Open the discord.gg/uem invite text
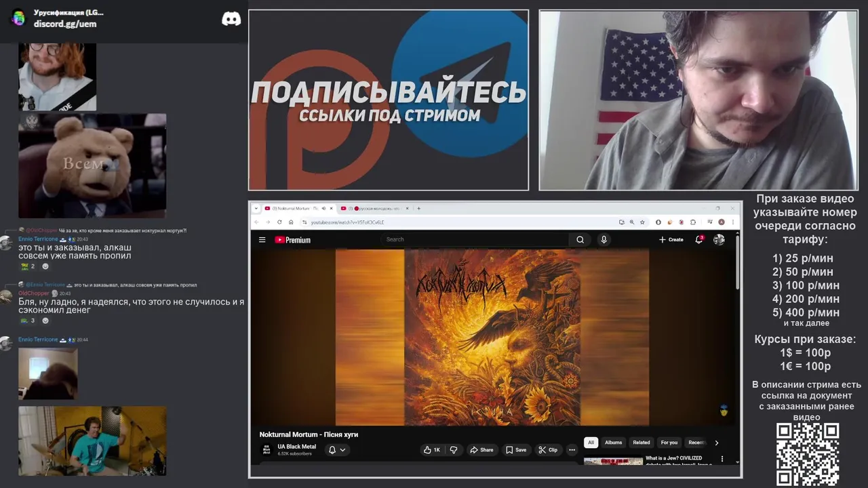Image resolution: width=868 pixels, height=488 pixels. pos(65,24)
